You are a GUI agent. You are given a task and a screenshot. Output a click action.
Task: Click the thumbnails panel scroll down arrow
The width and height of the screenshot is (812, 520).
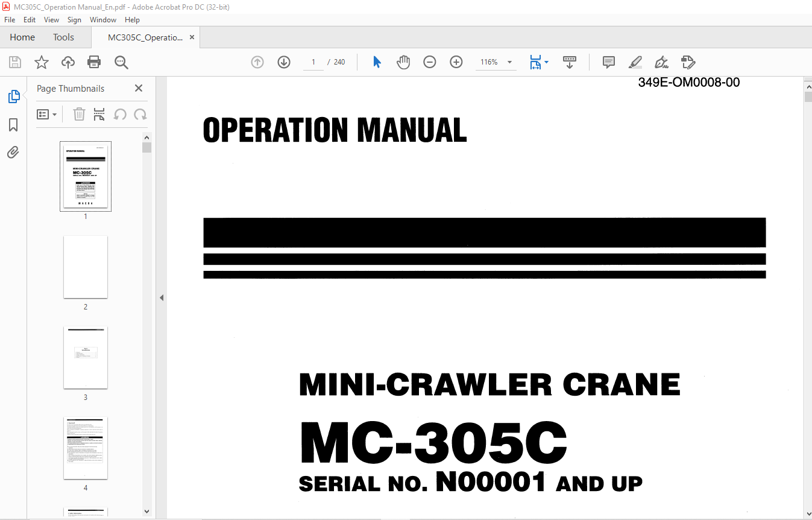146,512
